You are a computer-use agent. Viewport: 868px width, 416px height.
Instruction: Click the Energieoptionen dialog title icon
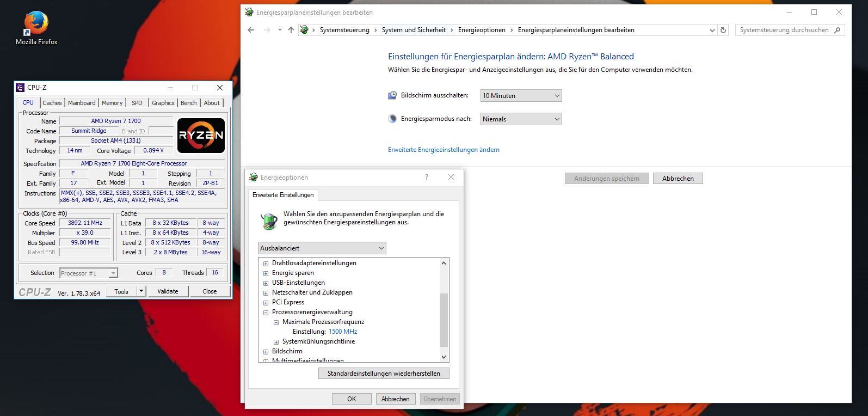click(x=253, y=177)
